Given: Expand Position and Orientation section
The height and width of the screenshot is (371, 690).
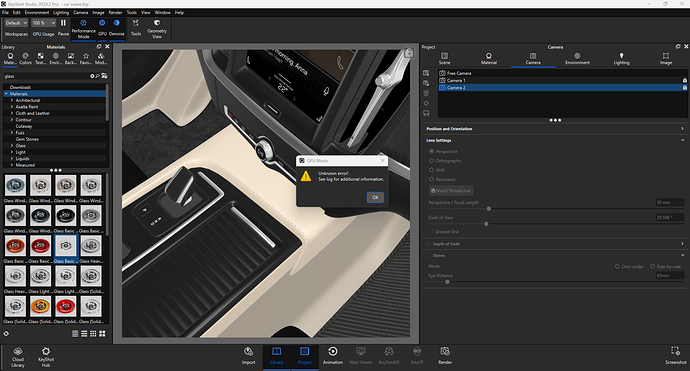Looking at the screenshot, I should (x=555, y=129).
